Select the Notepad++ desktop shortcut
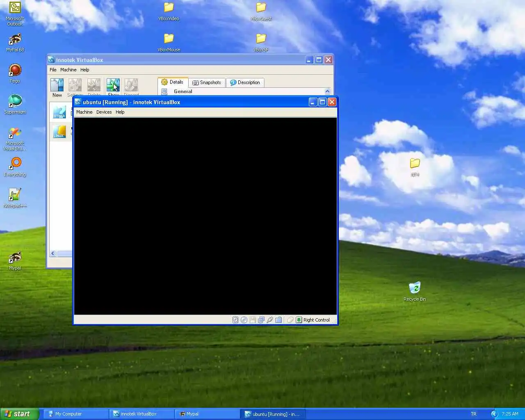The image size is (525, 420). 15,199
